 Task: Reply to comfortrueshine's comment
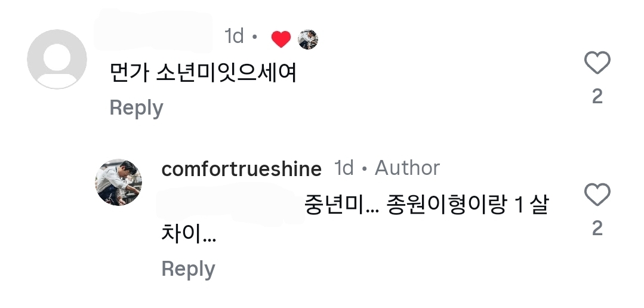pos(188,269)
